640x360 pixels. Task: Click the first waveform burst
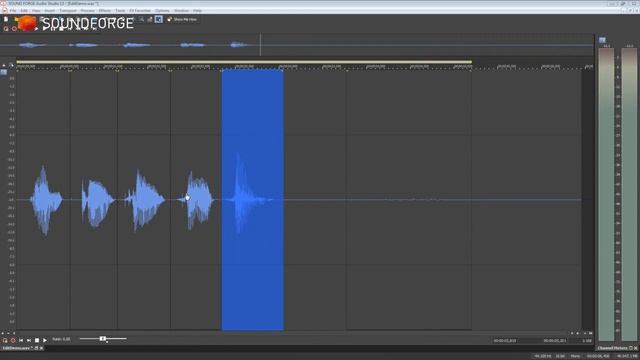click(46, 200)
